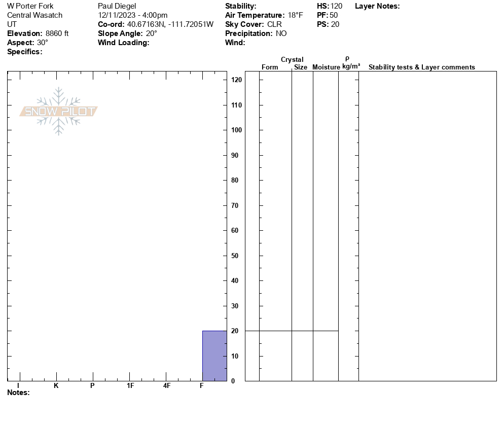Image resolution: width=504 pixels, height=426 pixels.
Task: Click the observer name 'Paul Diegel'
Action: 117,6
